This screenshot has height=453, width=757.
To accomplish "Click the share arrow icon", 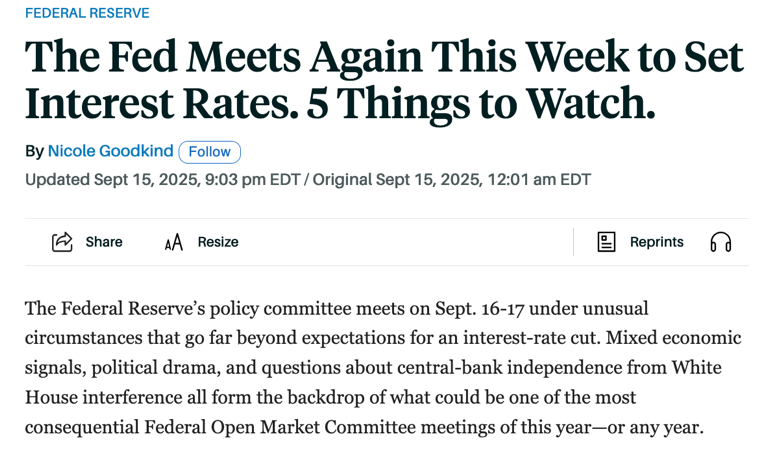I will pyautogui.click(x=62, y=242).
